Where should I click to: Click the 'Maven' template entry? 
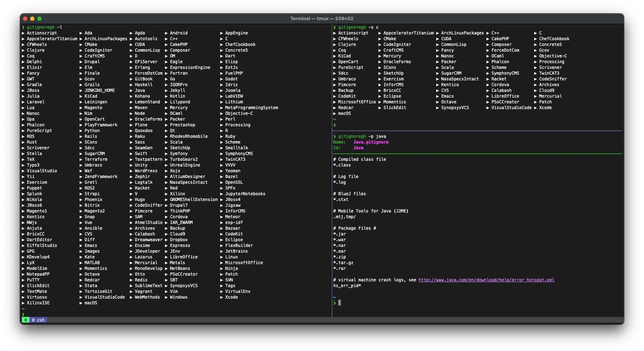141,108
